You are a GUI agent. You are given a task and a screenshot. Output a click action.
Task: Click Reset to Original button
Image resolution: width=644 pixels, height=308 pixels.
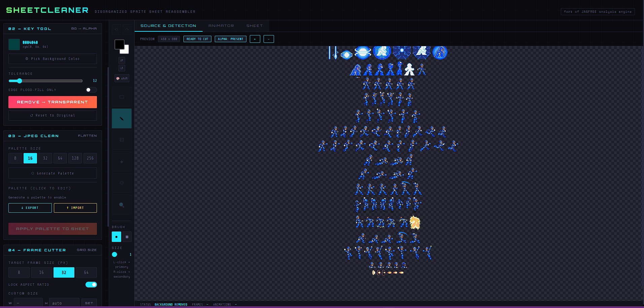[x=53, y=115]
